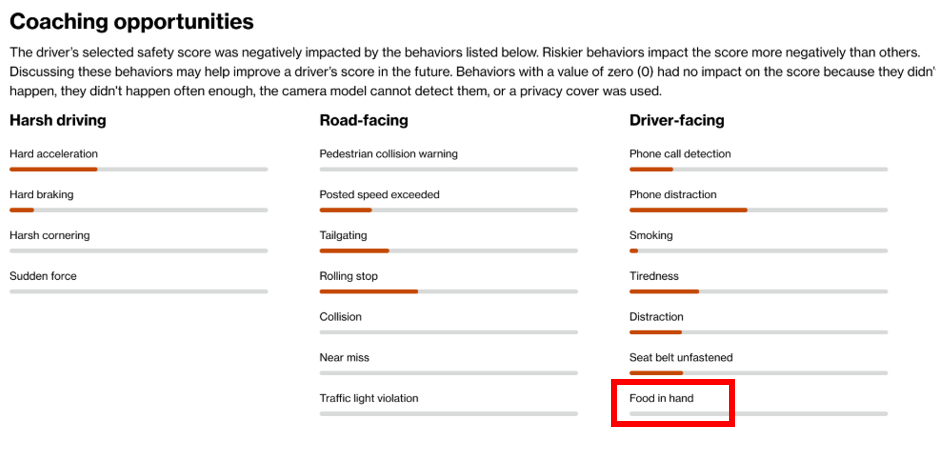This screenshot has height=451, width=936.
Task: Select the Tailgating behavior label
Action: point(343,236)
